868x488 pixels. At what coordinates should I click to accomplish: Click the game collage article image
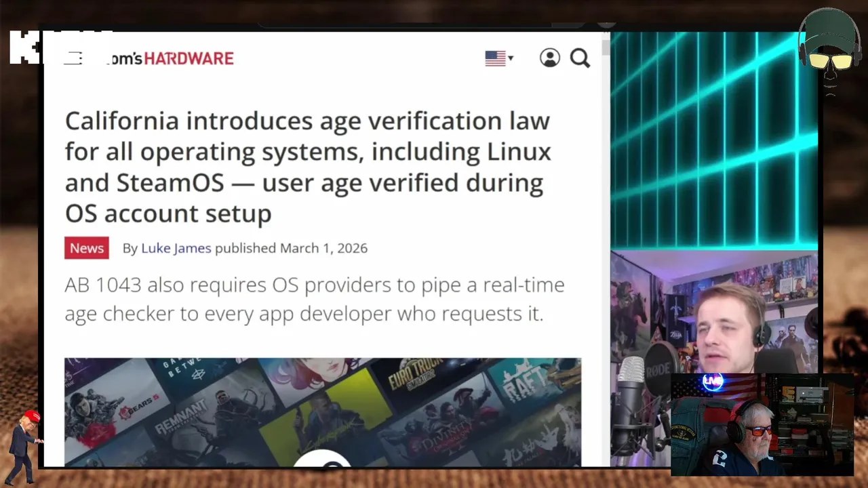pyautogui.click(x=323, y=412)
